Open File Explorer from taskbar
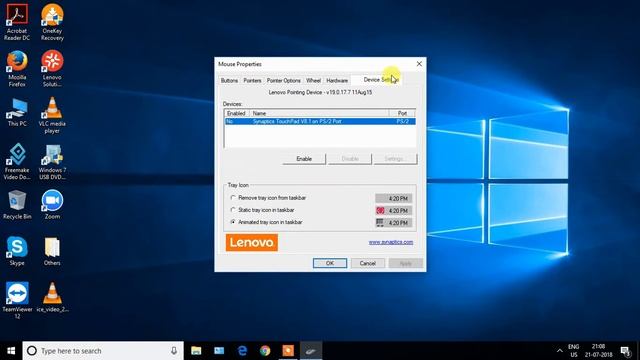 pos(196,351)
